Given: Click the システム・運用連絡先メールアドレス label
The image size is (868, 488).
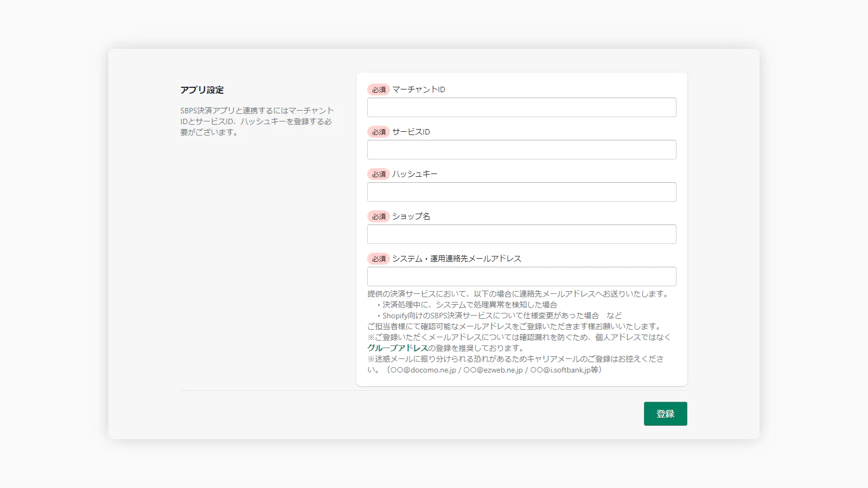Looking at the screenshot, I should [x=456, y=259].
